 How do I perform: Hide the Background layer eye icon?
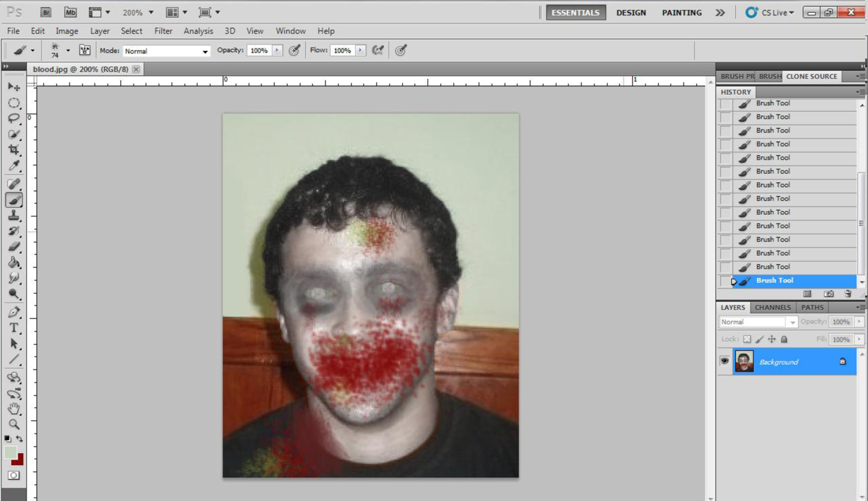pyautogui.click(x=724, y=361)
